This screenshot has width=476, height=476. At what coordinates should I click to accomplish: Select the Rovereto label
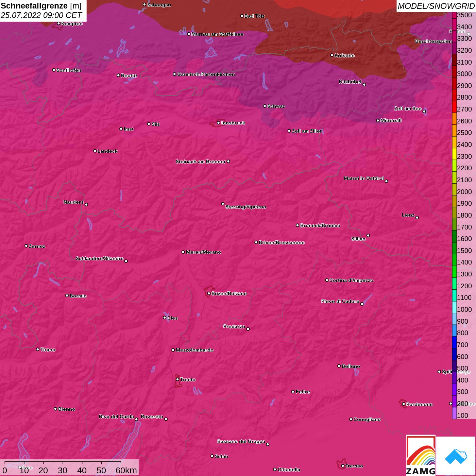[x=152, y=417]
